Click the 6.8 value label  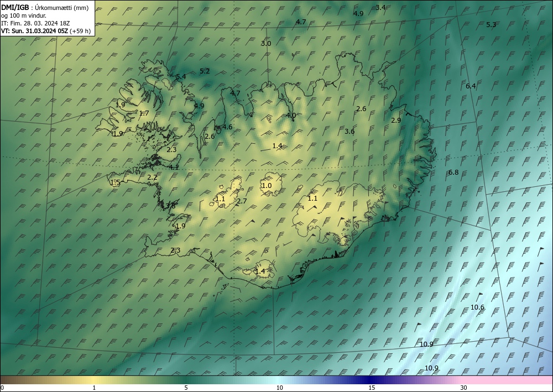click(453, 173)
